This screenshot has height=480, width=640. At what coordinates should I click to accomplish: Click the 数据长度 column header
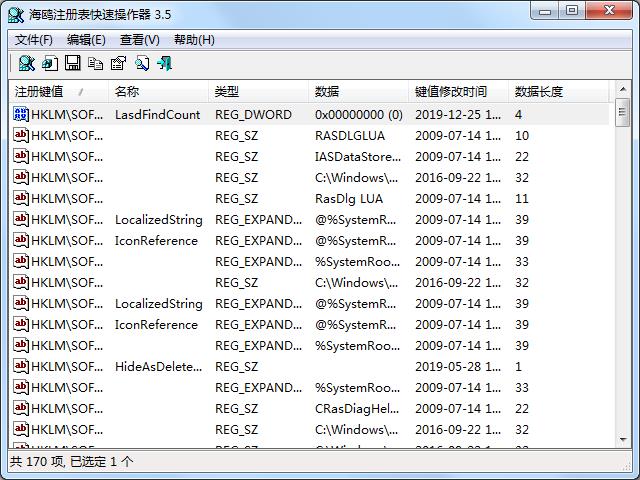click(x=540, y=92)
